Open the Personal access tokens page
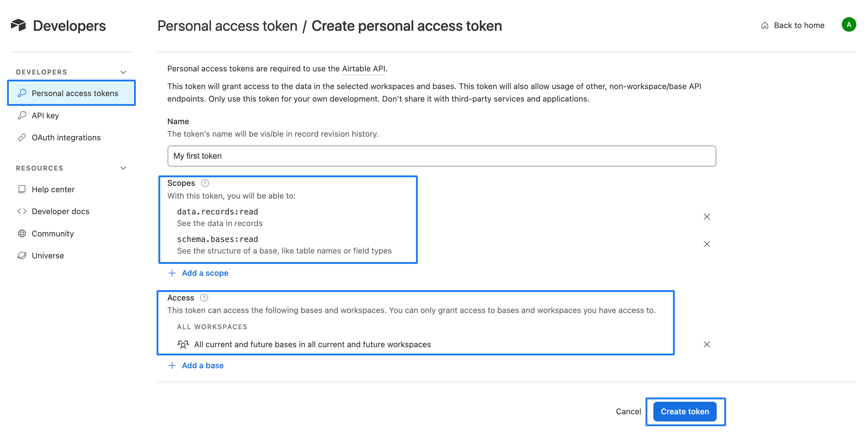The image size is (868, 432). pyautogui.click(x=75, y=93)
